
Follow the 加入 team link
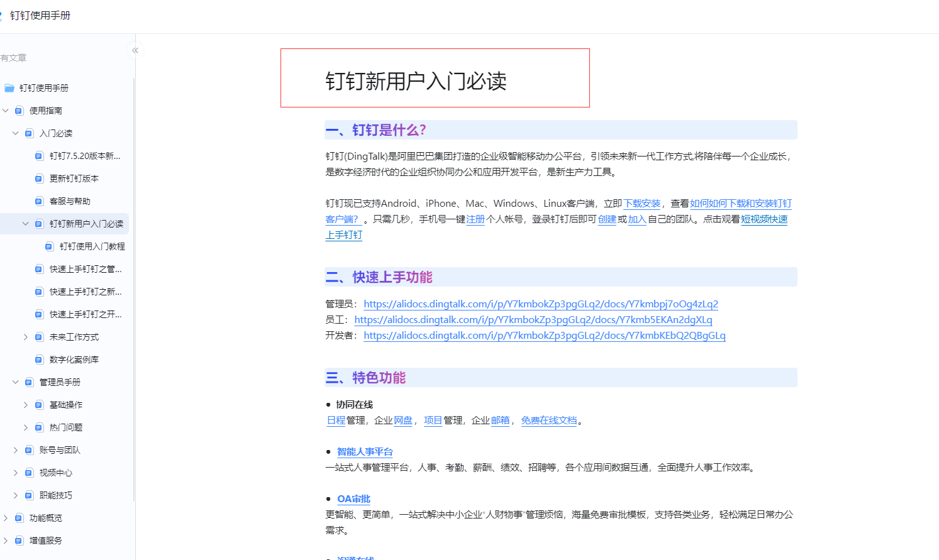[x=637, y=219]
